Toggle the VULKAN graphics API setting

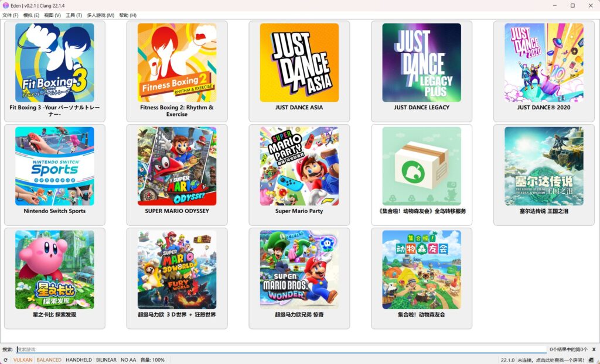23,360
